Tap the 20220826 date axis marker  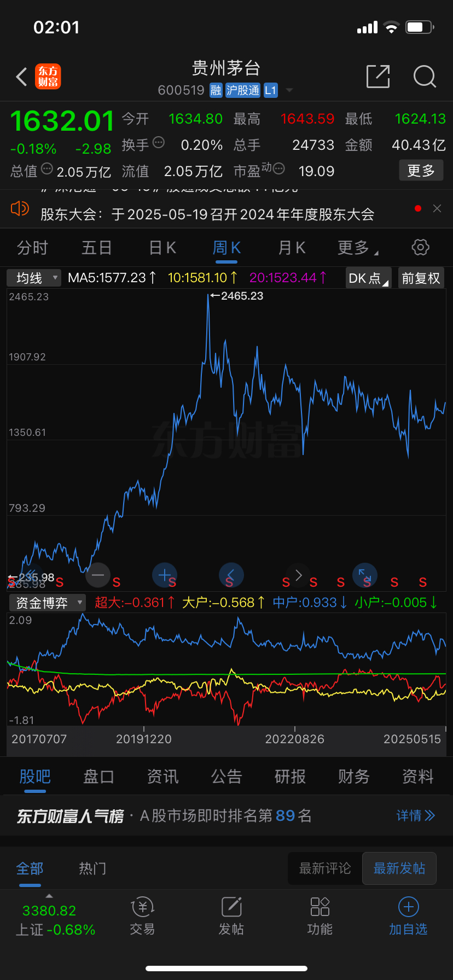click(295, 739)
